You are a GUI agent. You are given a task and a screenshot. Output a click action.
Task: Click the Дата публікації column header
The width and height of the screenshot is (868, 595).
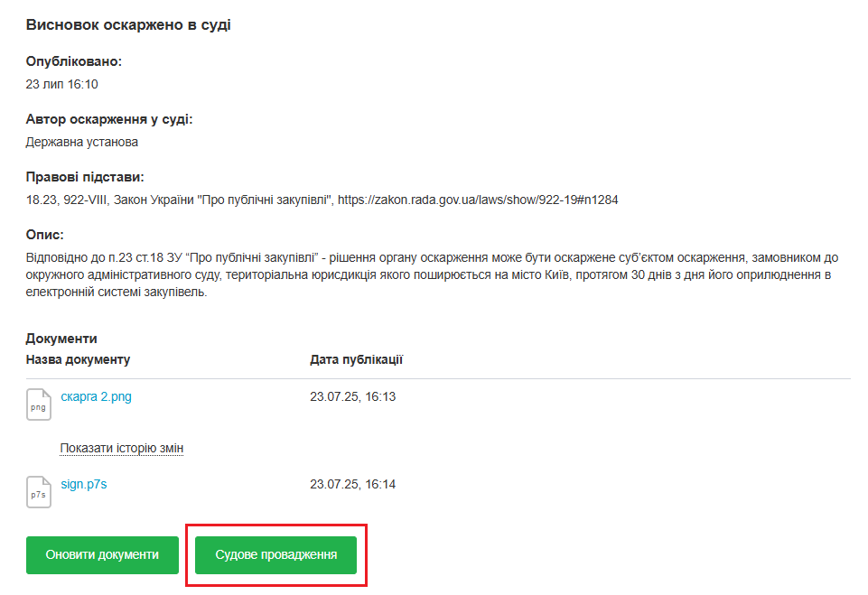pos(356,359)
